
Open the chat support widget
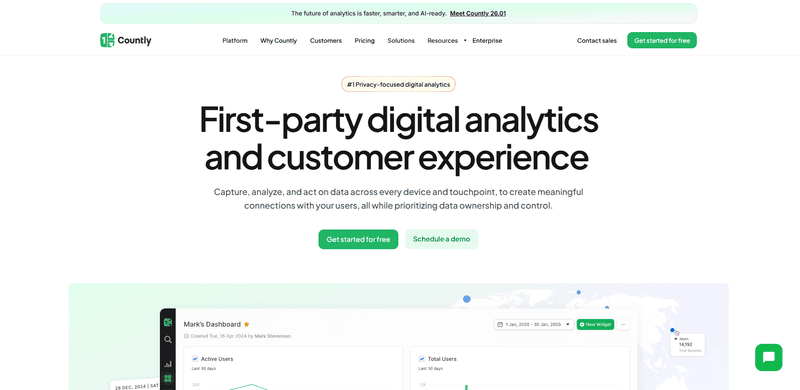(x=768, y=357)
